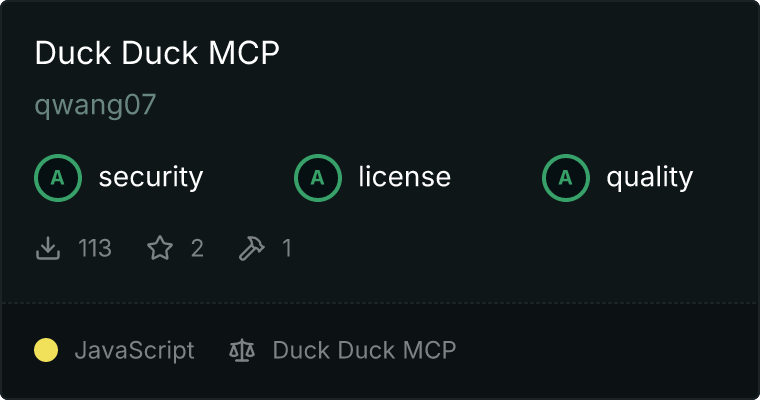Click the quality grade A badge
This screenshot has height=400, width=760.
pos(566,177)
